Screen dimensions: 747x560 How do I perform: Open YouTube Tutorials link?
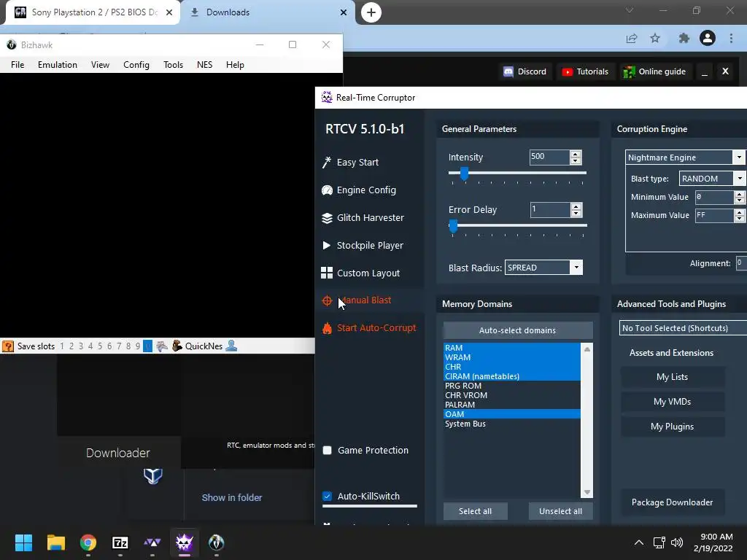click(585, 71)
